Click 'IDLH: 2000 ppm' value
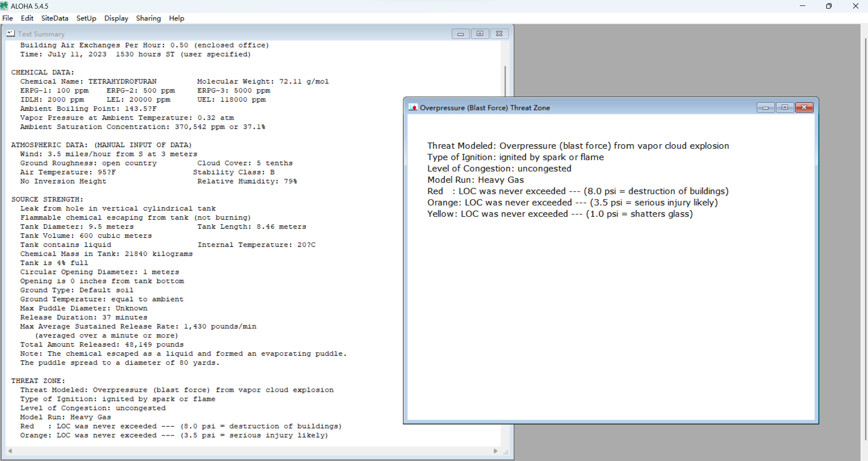This screenshot has height=461, width=868. pos(52,99)
